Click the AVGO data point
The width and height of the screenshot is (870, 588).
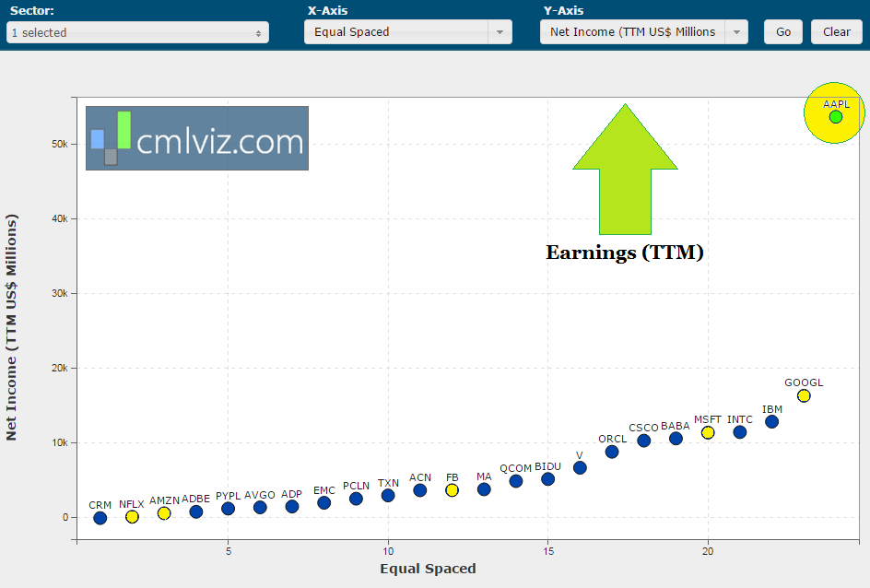tap(260, 508)
